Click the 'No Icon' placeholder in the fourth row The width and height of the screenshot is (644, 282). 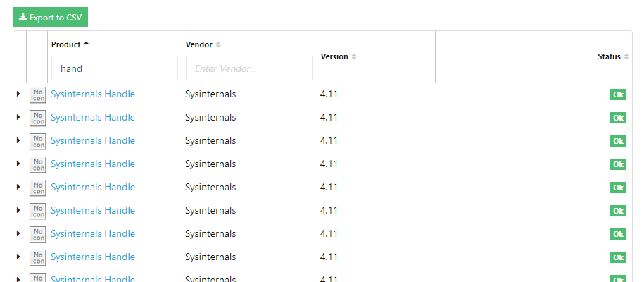[x=38, y=165]
